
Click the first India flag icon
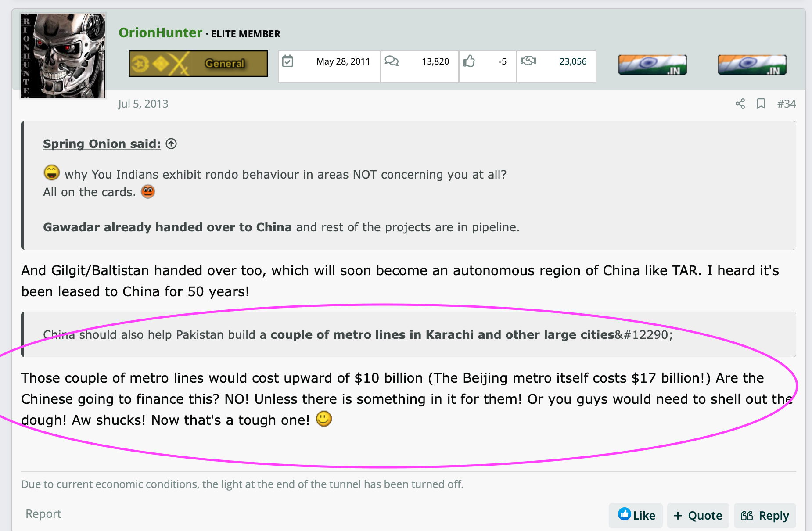(652, 65)
